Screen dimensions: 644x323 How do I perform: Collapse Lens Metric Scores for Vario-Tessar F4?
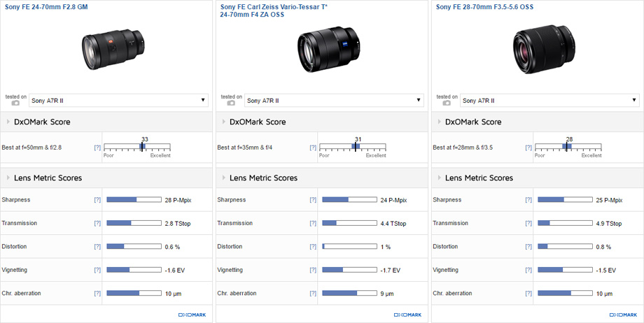(x=224, y=178)
